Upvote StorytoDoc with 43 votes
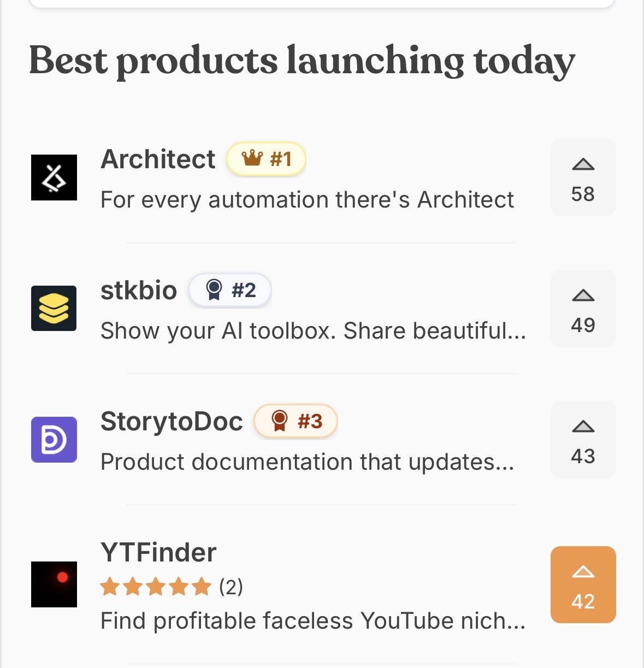 pos(583,440)
